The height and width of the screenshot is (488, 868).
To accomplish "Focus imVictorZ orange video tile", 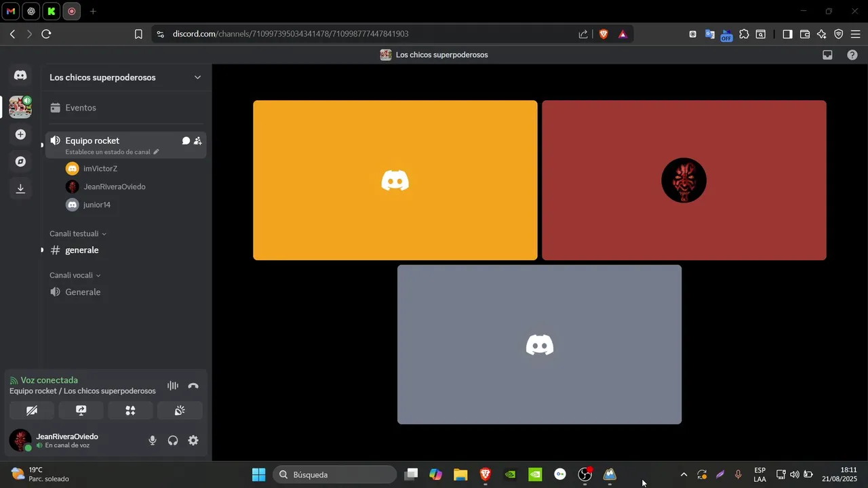I will click(x=395, y=180).
